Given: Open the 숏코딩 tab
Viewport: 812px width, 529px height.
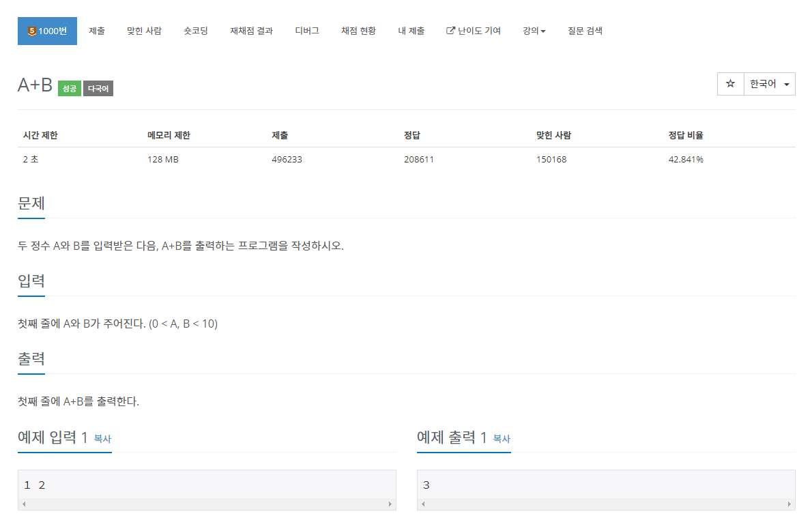Looking at the screenshot, I should coord(196,31).
